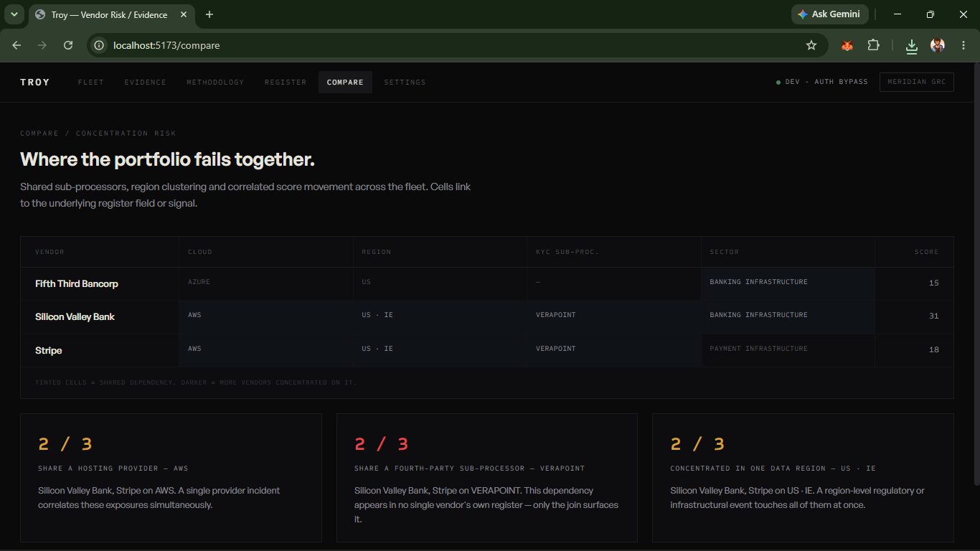The height and width of the screenshot is (551, 980).
Task: Close the Troy Vendor Risk tab
Action: pos(183,14)
